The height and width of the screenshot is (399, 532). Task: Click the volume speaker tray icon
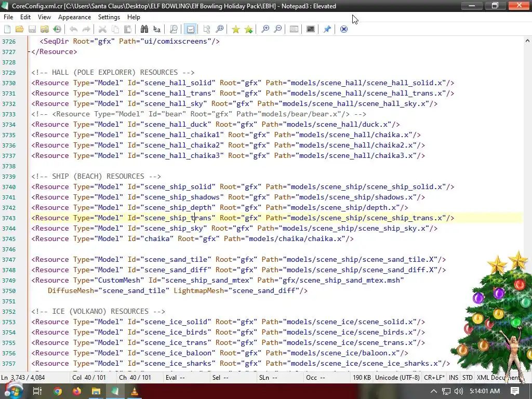click(458, 391)
